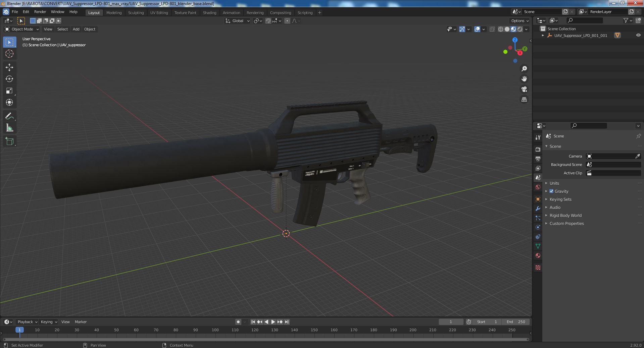Switch perspective/orthographic grid icon

[x=524, y=100]
